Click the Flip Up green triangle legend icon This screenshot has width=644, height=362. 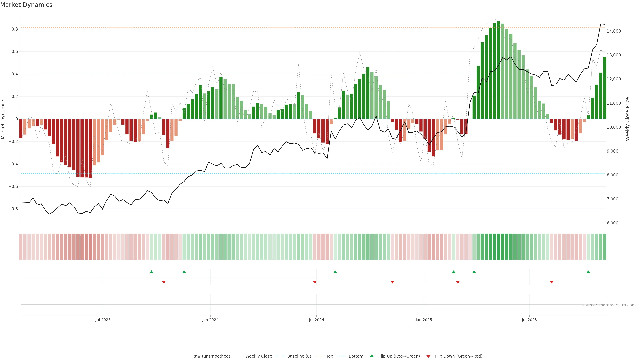click(372, 356)
